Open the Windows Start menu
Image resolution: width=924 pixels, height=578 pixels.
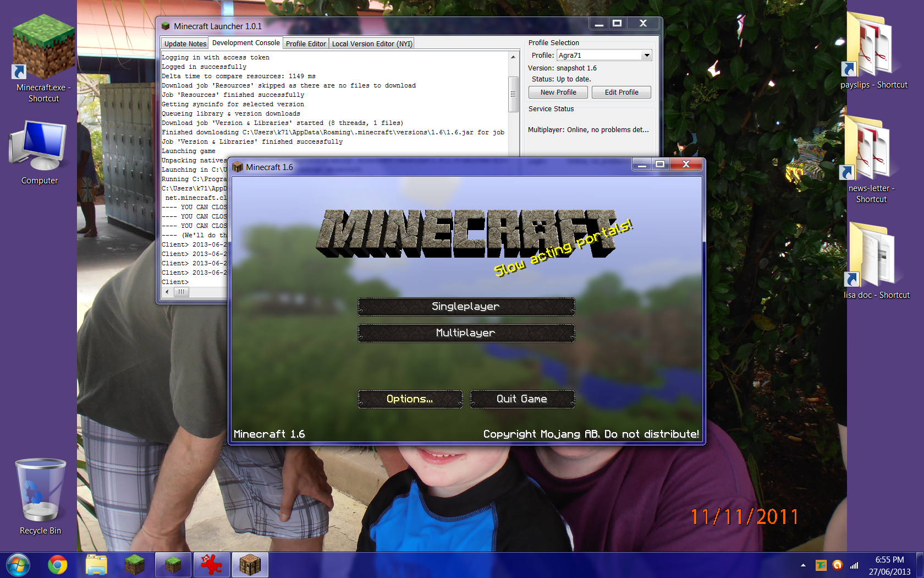18,565
